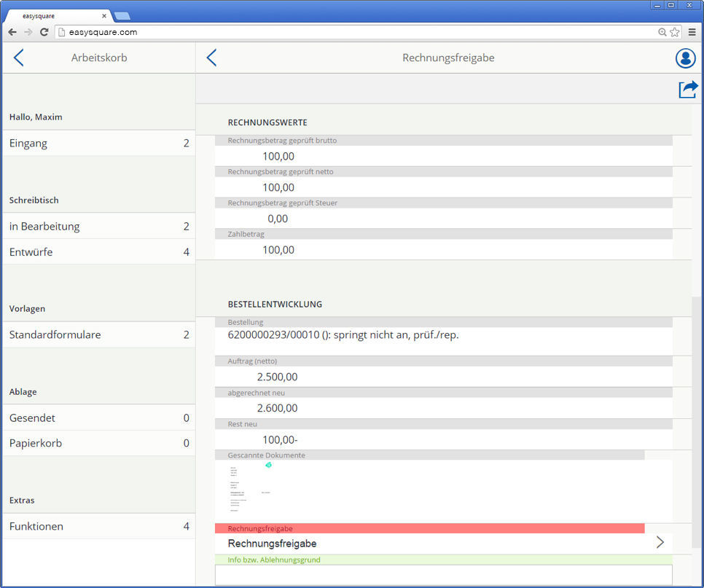This screenshot has width=704, height=588.
Task: Click the browser back navigation arrow
Action: [x=12, y=32]
